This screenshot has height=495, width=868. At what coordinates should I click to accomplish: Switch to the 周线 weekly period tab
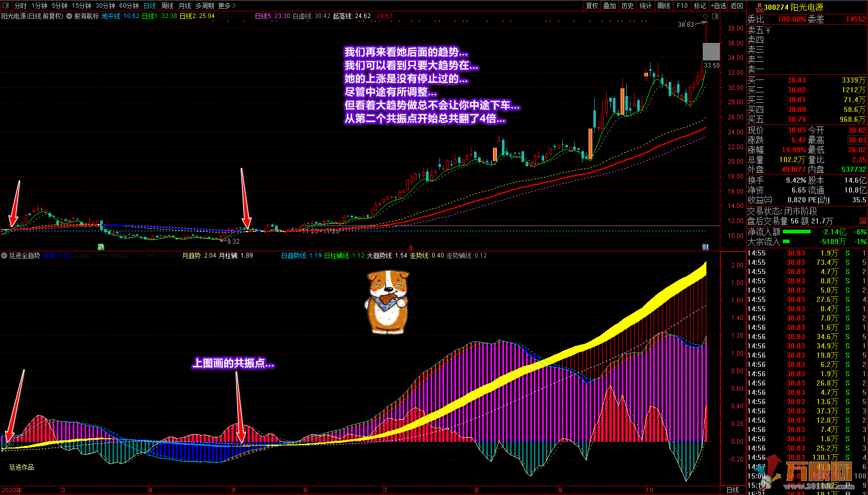coord(167,6)
